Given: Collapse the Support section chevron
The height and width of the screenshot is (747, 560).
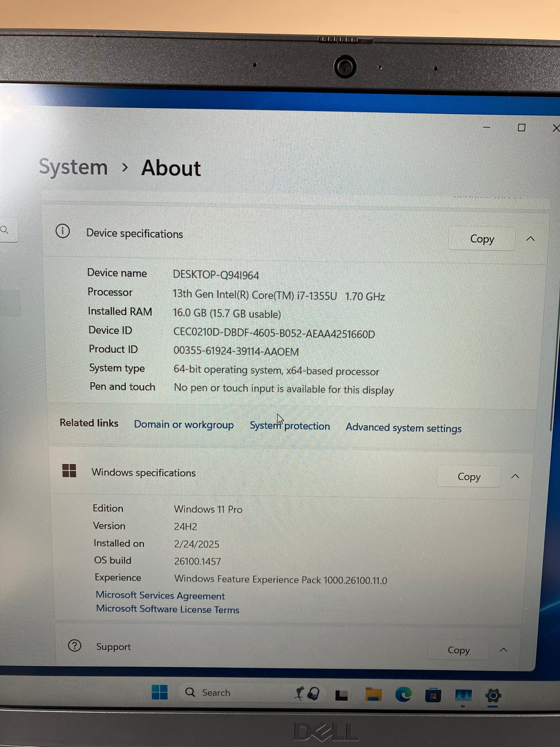Looking at the screenshot, I should 503,650.
